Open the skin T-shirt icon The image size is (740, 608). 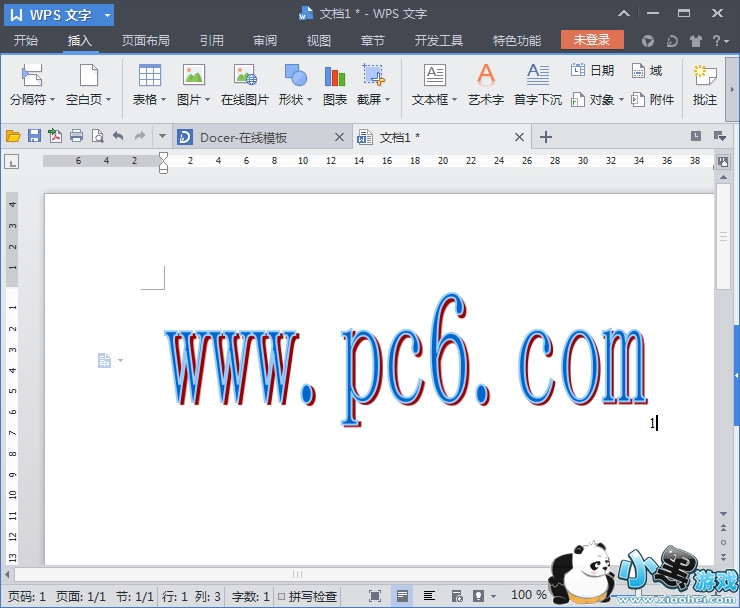pyautogui.click(x=696, y=41)
